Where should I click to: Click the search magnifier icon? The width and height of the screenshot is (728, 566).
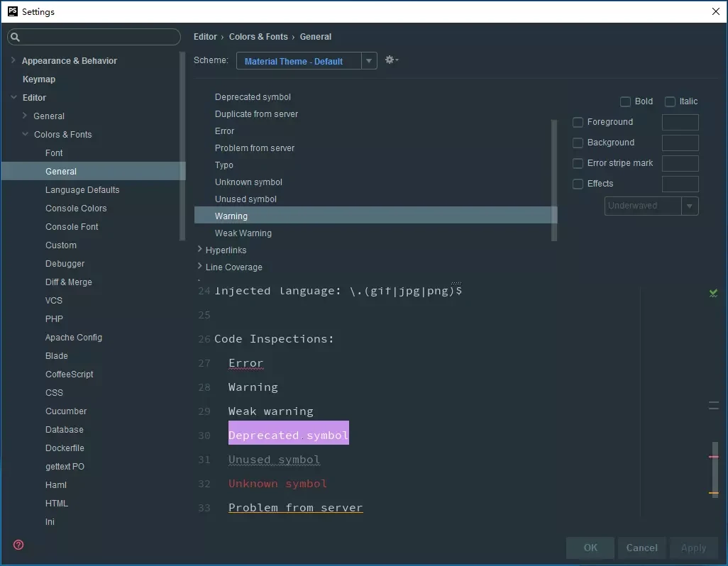pos(16,37)
